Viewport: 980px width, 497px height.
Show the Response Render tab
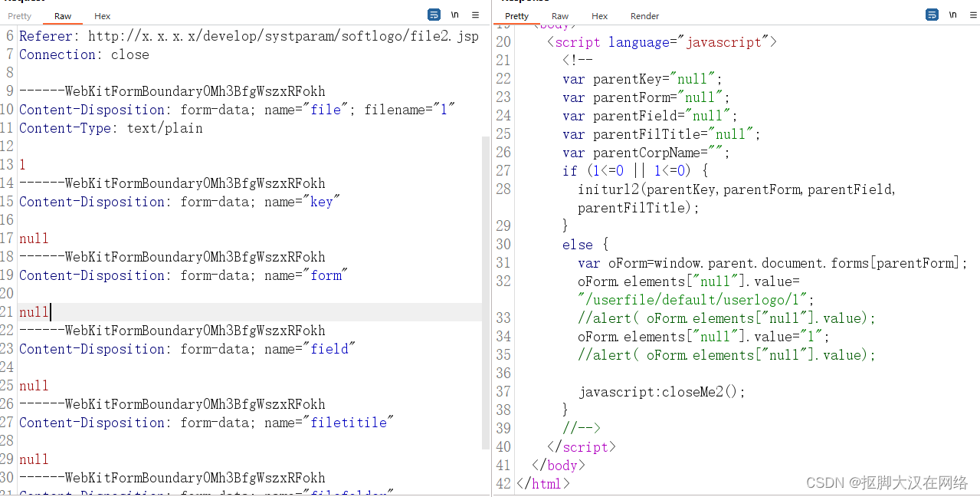pos(644,16)
